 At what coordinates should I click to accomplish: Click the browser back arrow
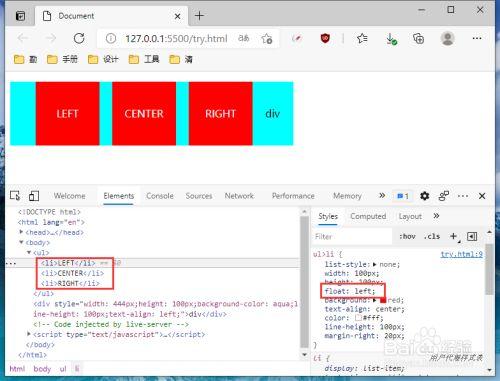pos(23,38)
